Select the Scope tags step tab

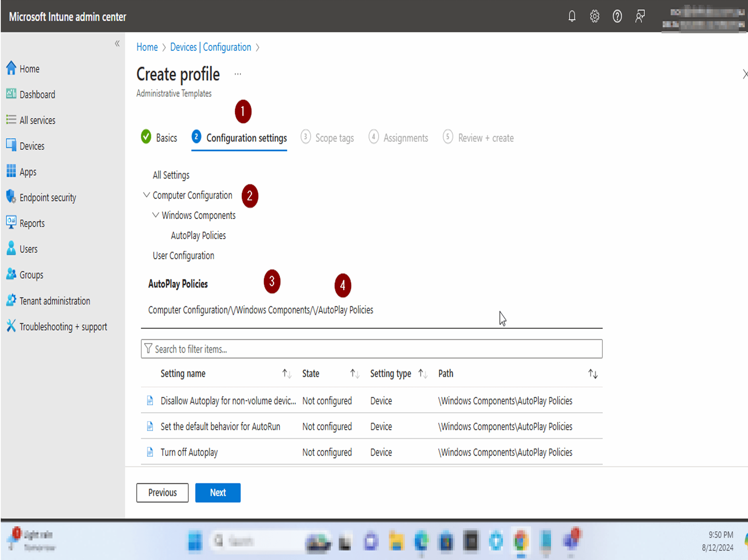[328, 137]
